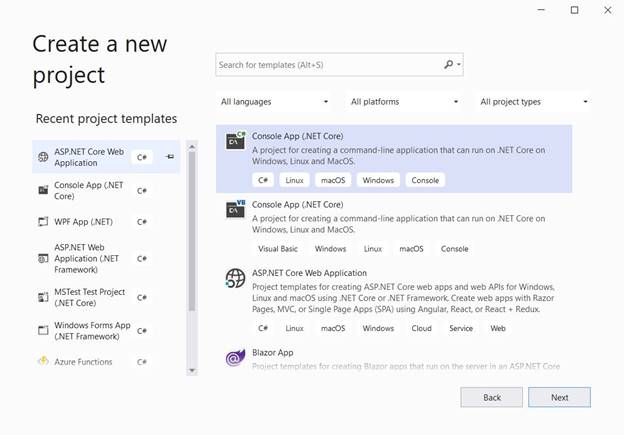This screenshot has width=624, height=435.
Task: Click the Console tag on VB Console App
Action: 454,249
